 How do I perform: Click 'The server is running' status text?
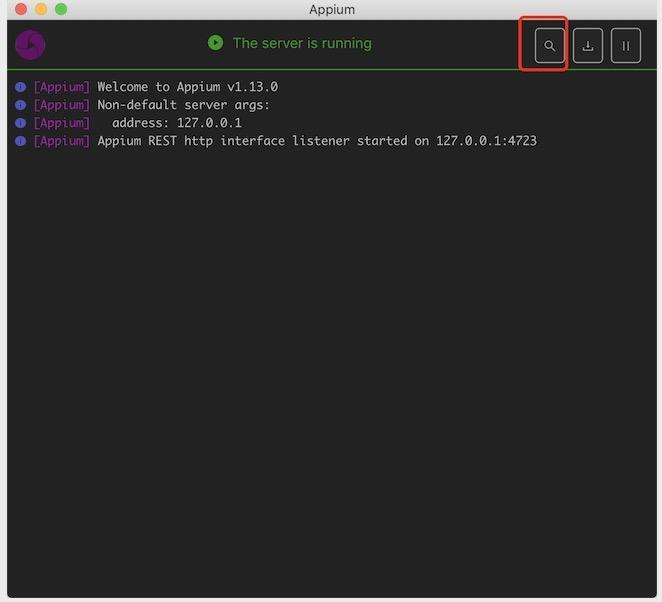(302, 43)
